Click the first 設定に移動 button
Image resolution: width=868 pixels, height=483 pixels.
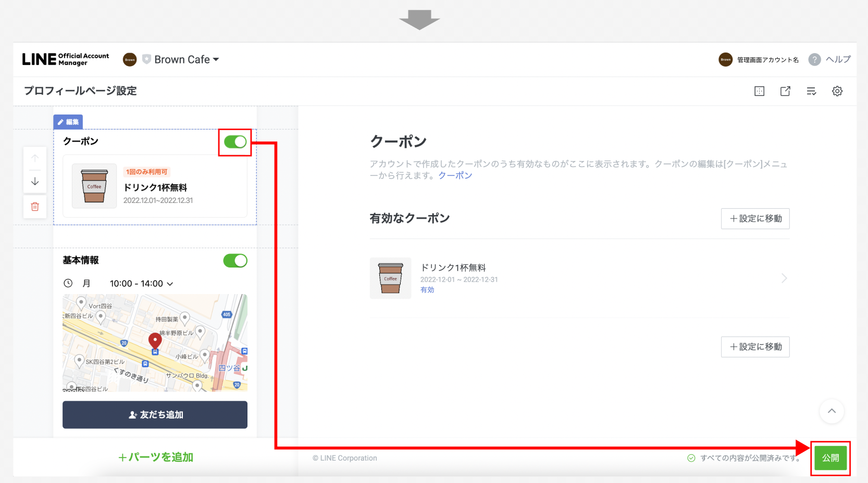coord(755,219)
